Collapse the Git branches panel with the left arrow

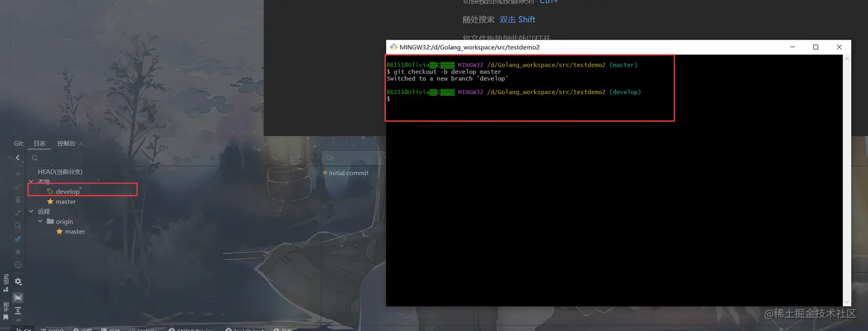point(18,158)
